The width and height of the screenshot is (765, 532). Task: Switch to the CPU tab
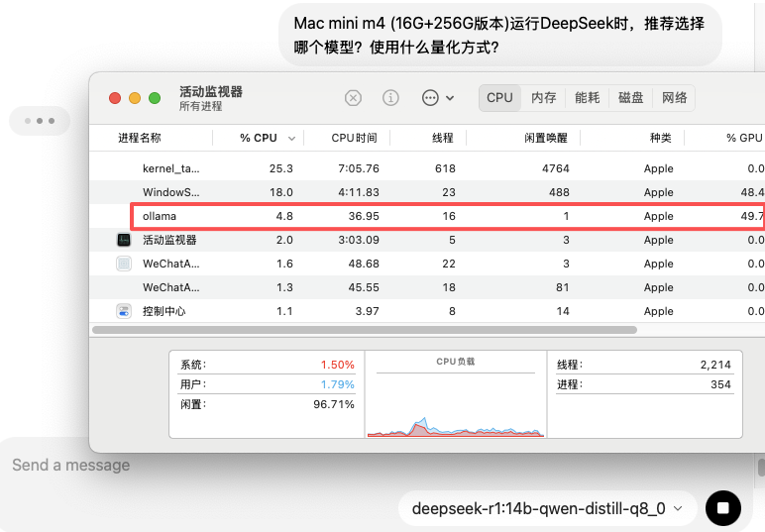[499, 98]
